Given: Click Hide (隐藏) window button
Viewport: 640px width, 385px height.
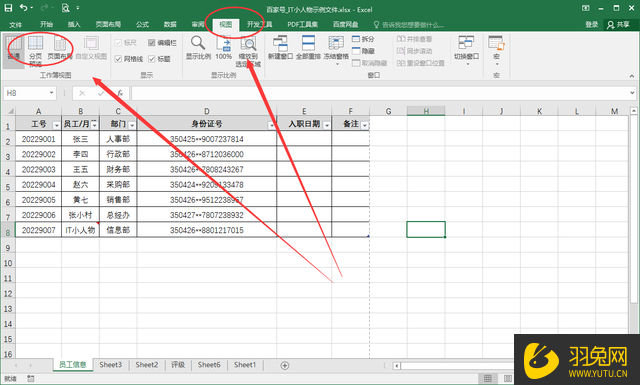Looking at the screenshot, I should click(x=363, y=51).
